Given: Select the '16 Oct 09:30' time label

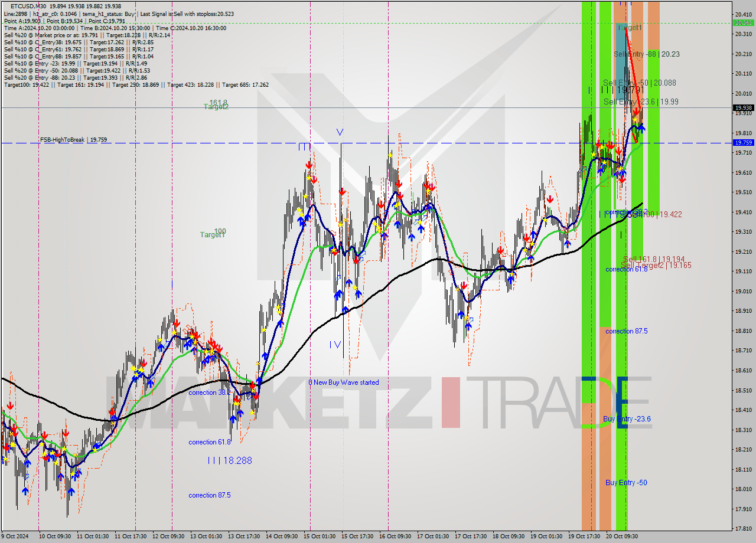Looking at the screenshot, I should (395, 537).
